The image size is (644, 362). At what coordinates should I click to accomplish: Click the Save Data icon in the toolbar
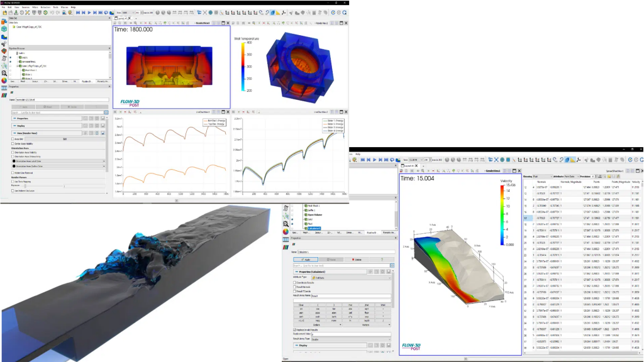click(16, 12)
